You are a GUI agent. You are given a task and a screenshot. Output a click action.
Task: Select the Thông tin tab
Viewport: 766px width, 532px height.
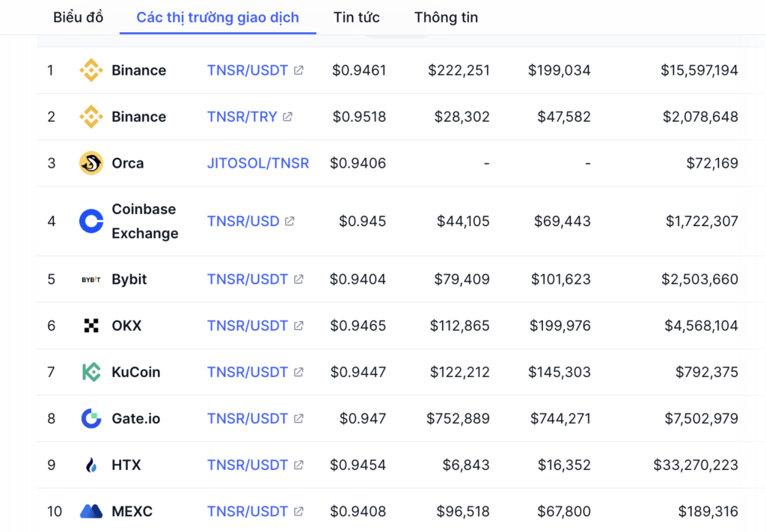(x=446, y=18)
